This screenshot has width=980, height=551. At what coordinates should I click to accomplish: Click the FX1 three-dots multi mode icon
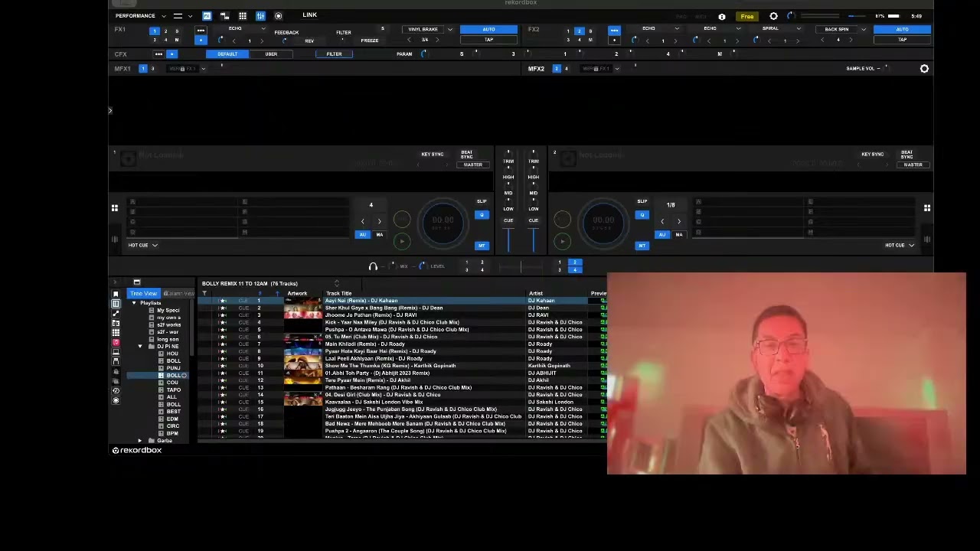201,31
